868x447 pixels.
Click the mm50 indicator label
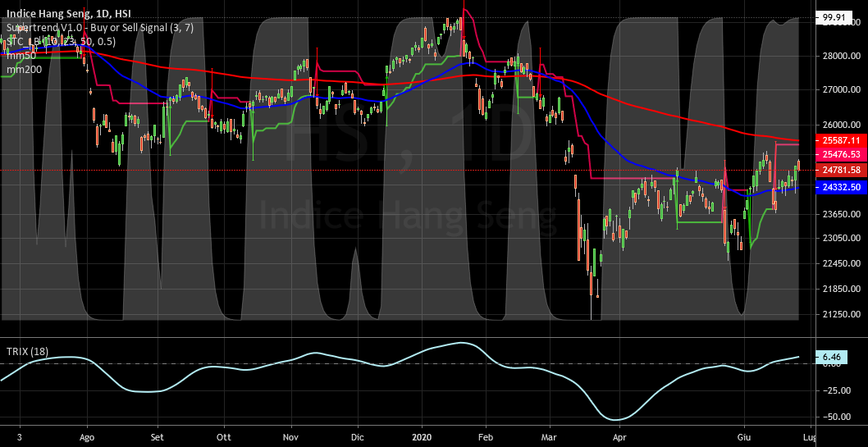point(20,55)
